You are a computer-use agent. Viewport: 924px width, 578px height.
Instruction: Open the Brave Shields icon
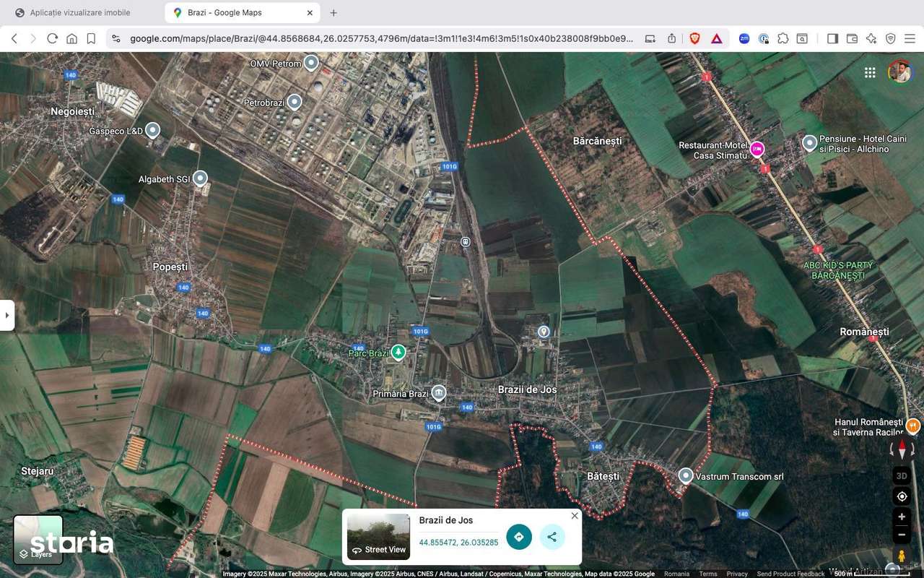(694, 38)
